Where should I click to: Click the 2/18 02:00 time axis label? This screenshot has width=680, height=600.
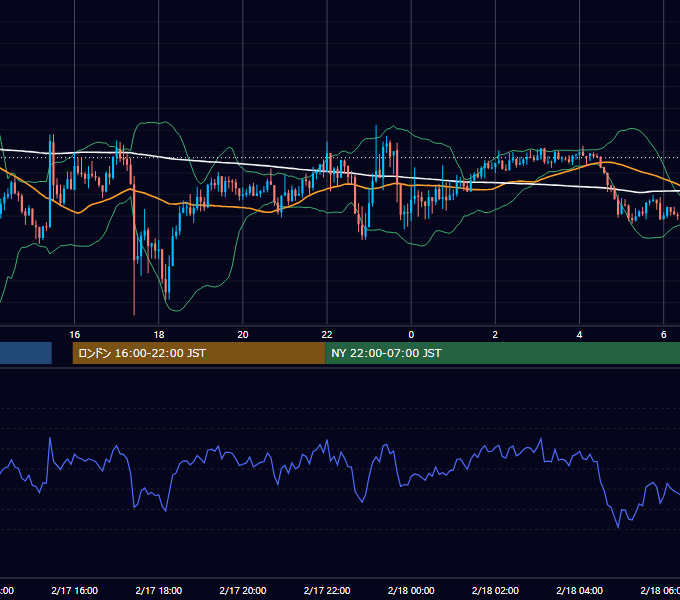[495, 590]
